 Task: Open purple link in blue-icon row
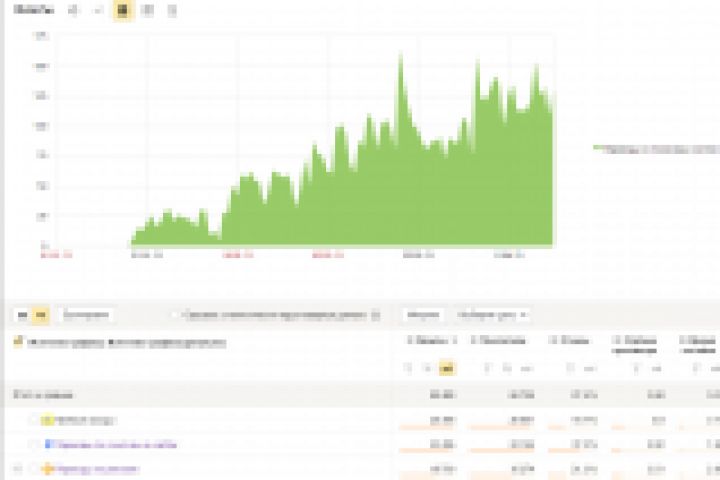117,445
